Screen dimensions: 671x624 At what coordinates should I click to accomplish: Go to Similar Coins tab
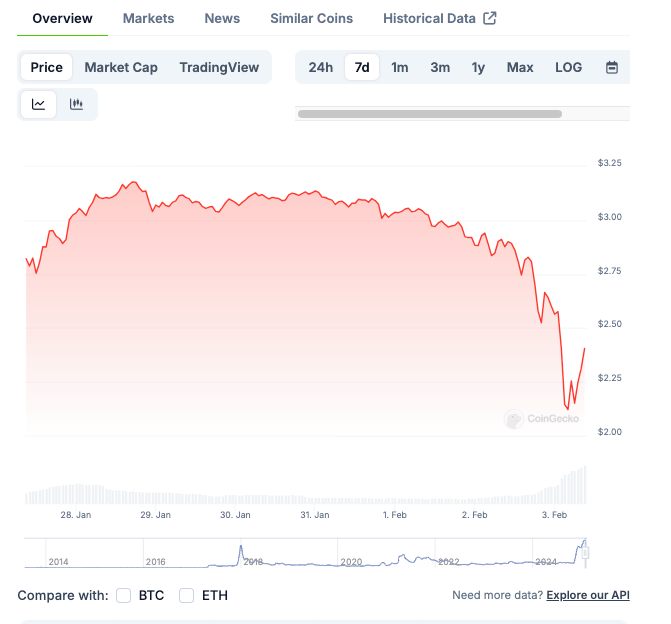pyautogui.click(x=311, y=18)
